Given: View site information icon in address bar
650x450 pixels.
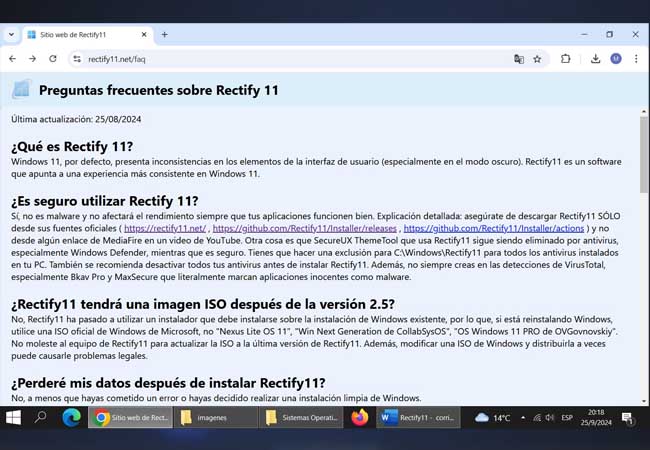Looking at the screenshot, I should point(77,59).
